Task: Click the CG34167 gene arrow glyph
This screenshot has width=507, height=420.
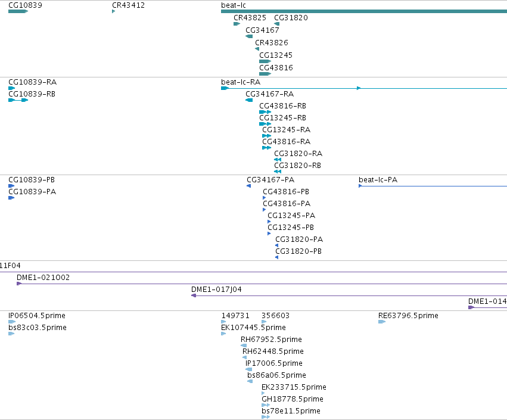Action: tap(249, 36)
